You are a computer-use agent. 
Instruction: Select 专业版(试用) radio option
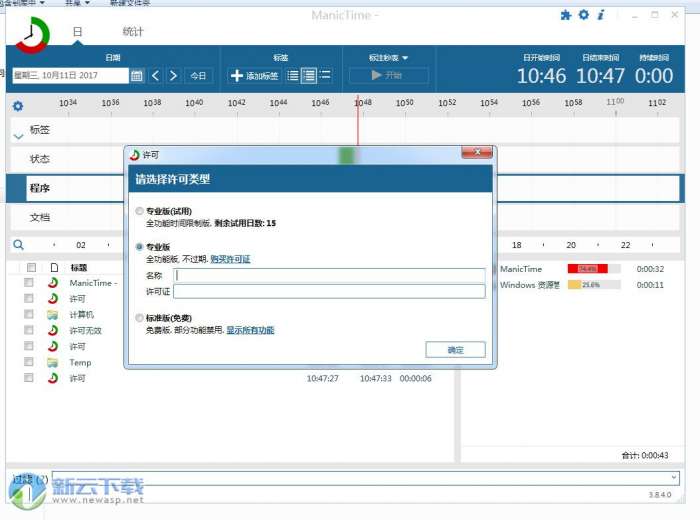click(139, 211)
